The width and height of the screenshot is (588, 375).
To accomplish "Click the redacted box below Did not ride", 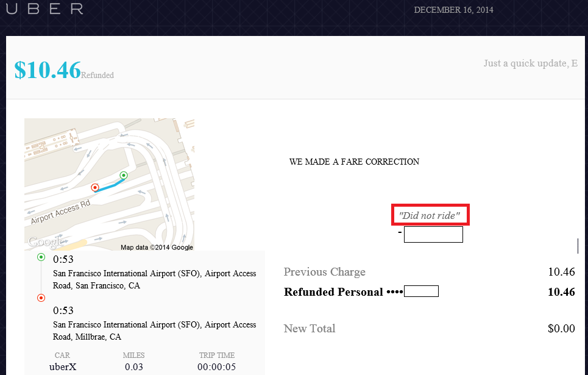I will (x=433, y=234).
